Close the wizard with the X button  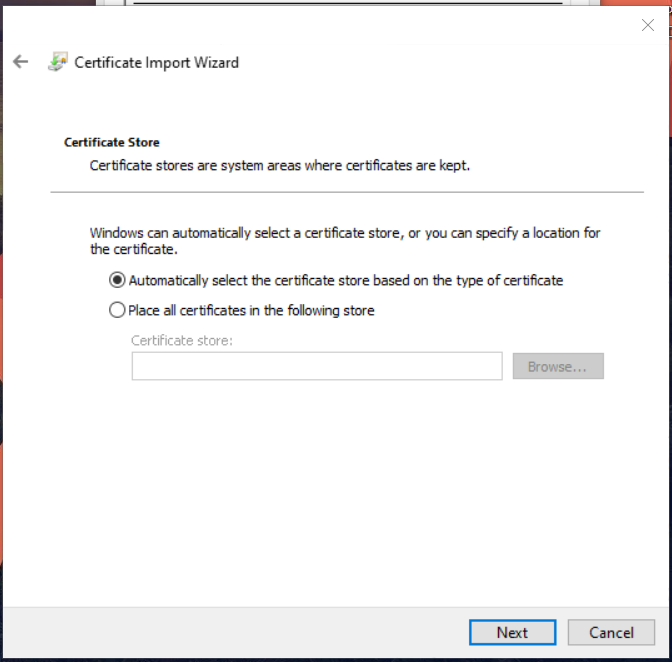tap(647, 25)
